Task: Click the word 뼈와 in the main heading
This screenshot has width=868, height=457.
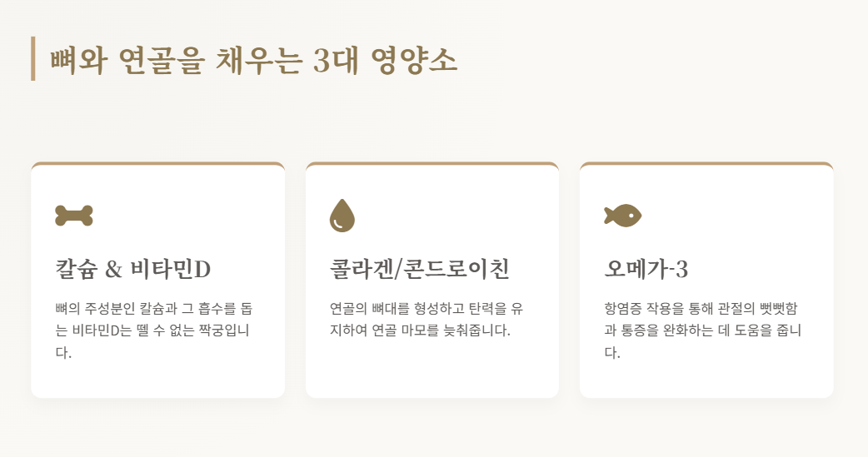Action: tap(78, 60)
